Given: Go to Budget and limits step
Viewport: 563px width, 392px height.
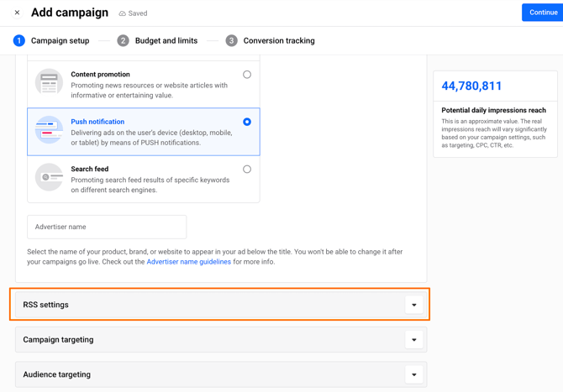Looking at the screenshot, I should pyautogui.click(x=166, y=40).
